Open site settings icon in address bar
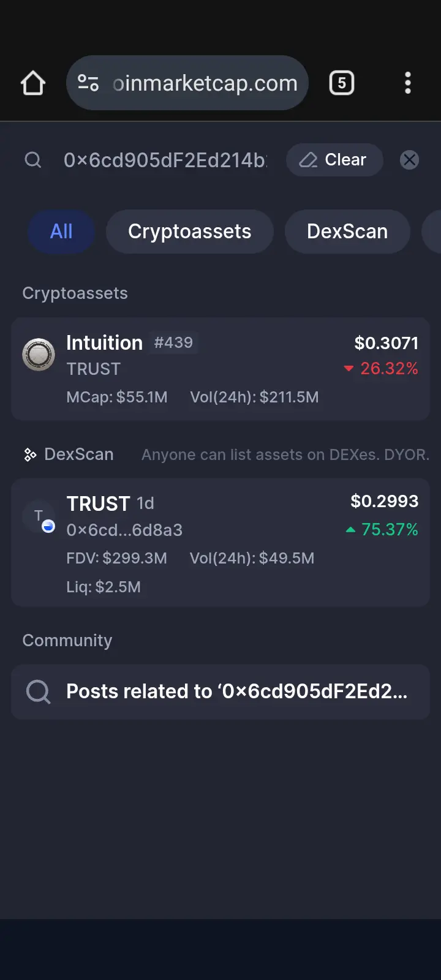441x980 pixels. [x=88, y=83]
